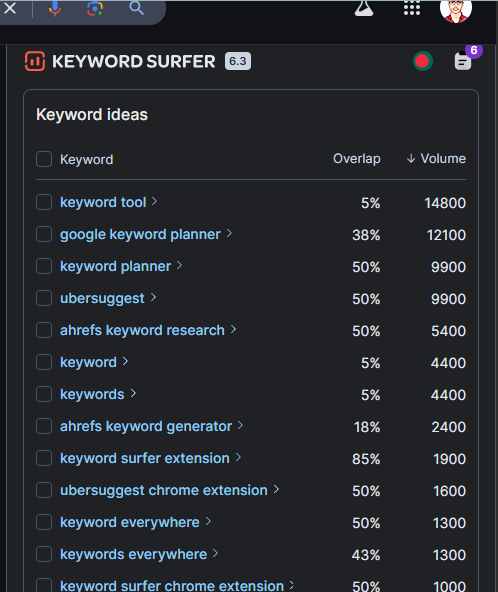Open the Google apps grid icon
This screenshot has width=498, height=592.
click(x=412, y=8)
